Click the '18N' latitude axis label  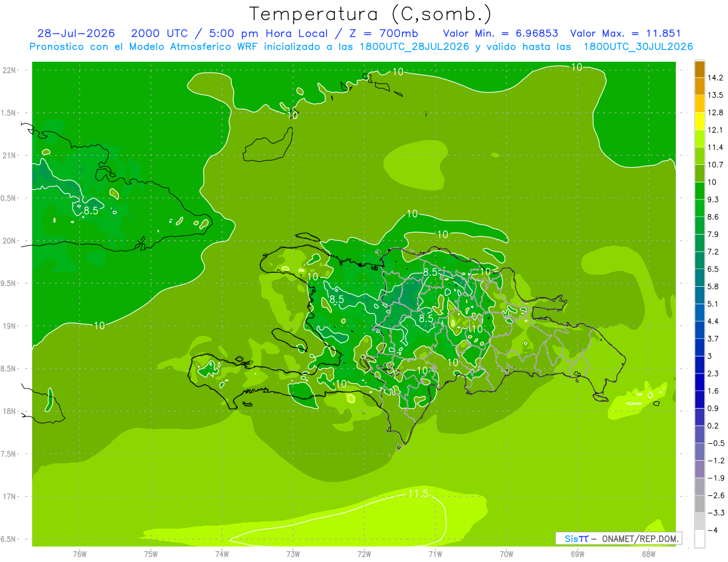point(10,412)
